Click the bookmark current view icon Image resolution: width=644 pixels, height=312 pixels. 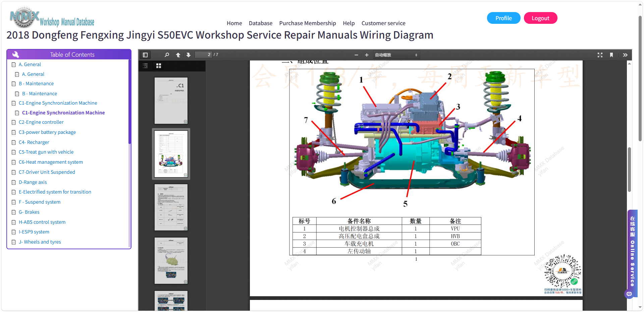tap(611, 55)
